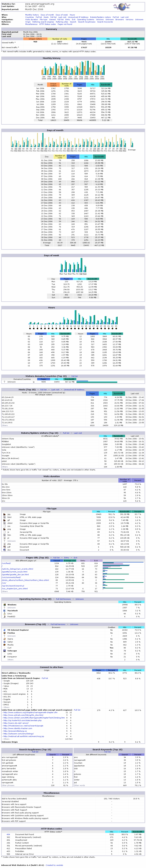Click the Macintosh operating system icon
146x868 pixels.
pos(4,611)
